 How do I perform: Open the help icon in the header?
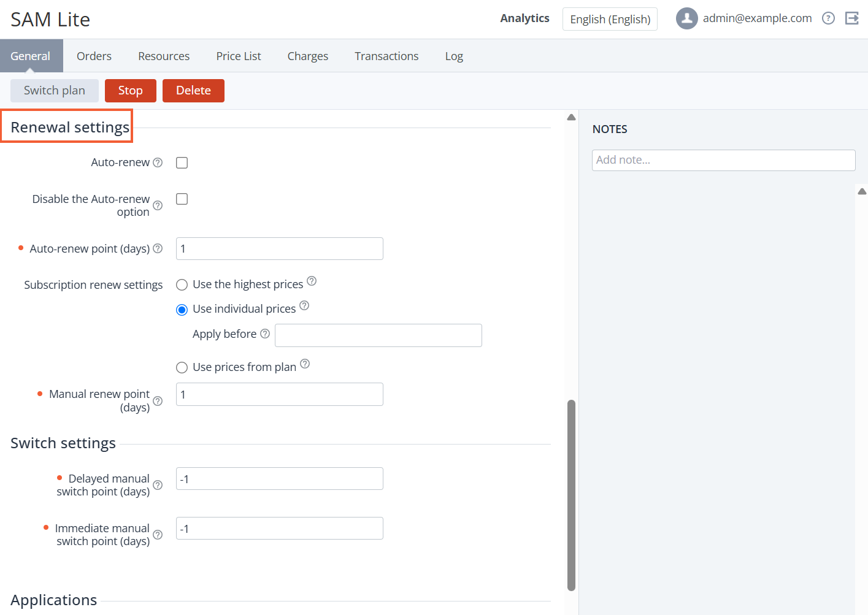click(829, 18)
